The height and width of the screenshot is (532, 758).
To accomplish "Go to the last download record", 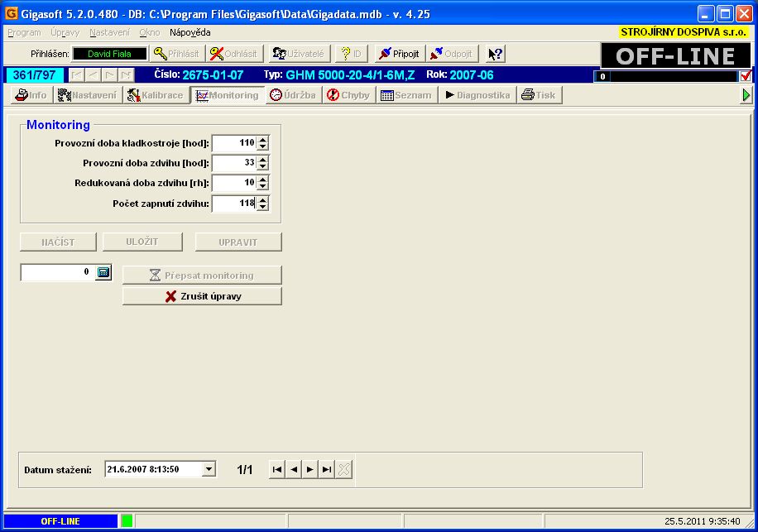I will (x=327, y=470).
